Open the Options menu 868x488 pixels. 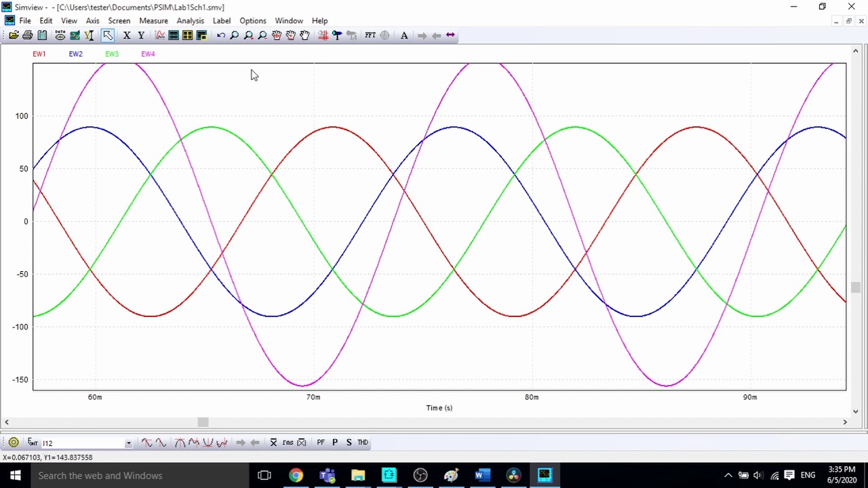point(253,21)
